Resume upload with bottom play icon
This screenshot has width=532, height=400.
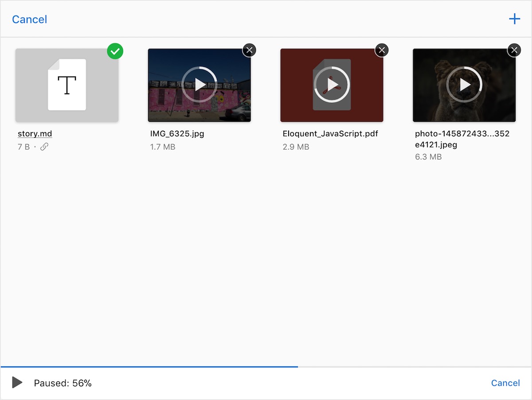pos(17,383)
